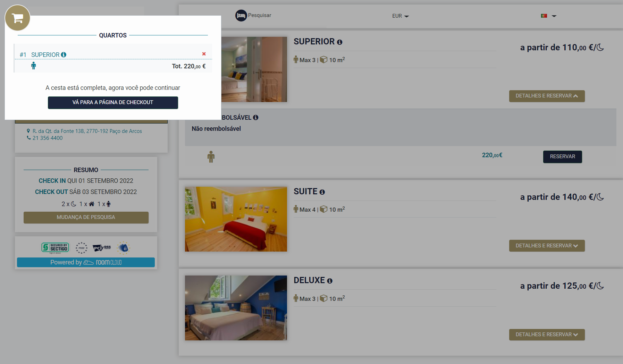Expand Suite room Detalhes e Reservar
This screenshot has height=364, width=623.
tap(547, 246)
